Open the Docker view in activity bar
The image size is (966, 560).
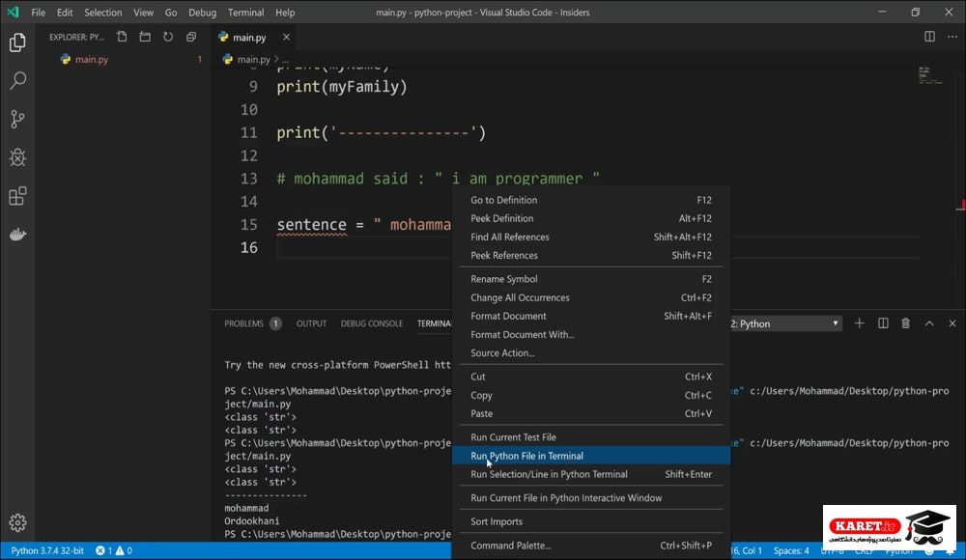click(17, 234)
